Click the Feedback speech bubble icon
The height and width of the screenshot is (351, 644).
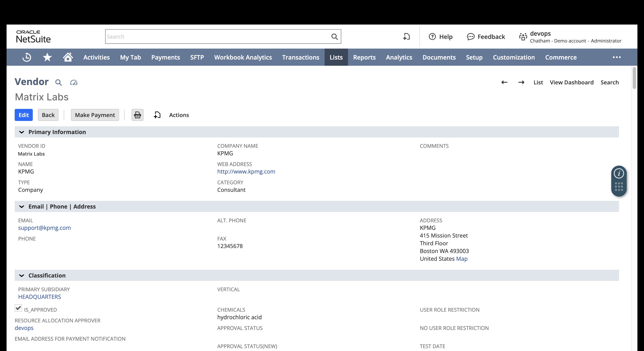(471, 37)
